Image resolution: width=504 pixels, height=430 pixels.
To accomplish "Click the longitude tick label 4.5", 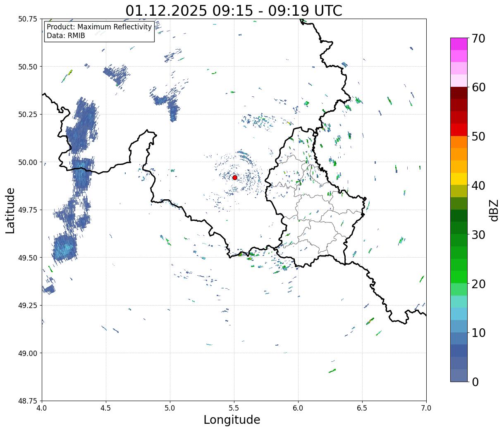I will tap(106, 408).
